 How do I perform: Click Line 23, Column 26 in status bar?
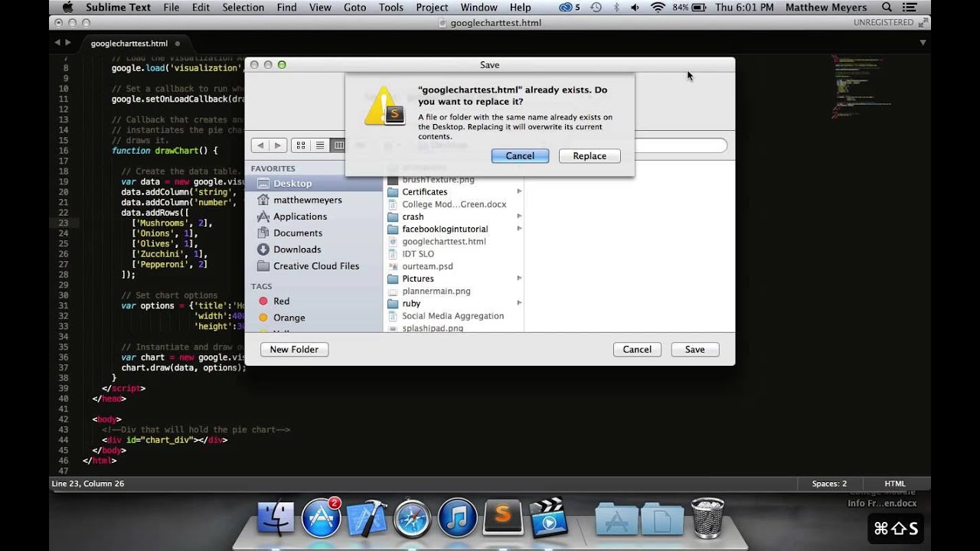click(x=87, y=484)
